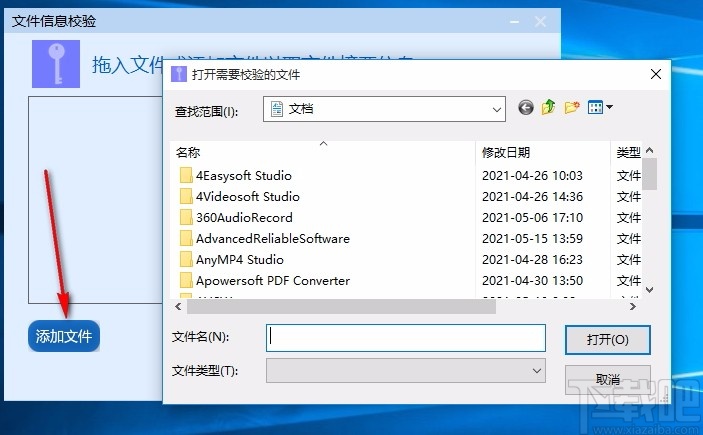Click the 取消 cancel button

(x=608, y=379)
